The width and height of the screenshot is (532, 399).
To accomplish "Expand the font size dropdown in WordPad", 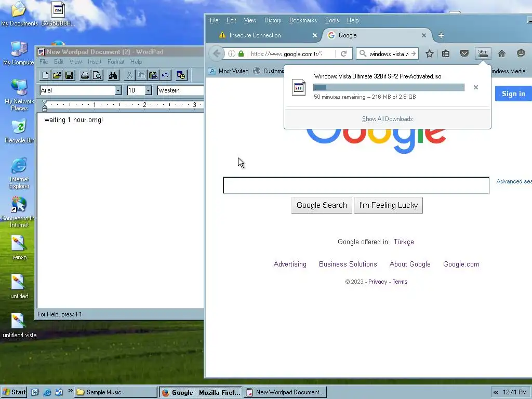I will tap(148, 90).
